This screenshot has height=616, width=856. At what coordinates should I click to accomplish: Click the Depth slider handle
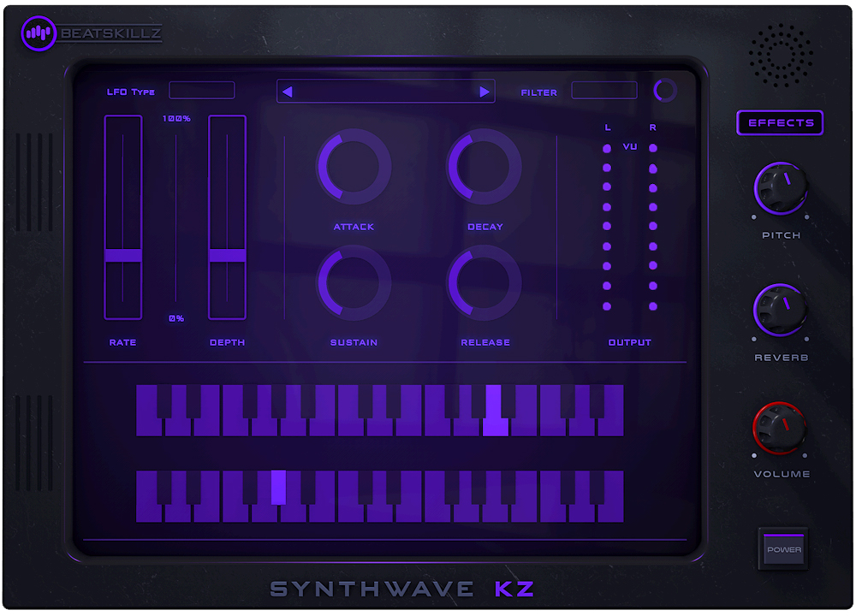(x=227, y=255)
